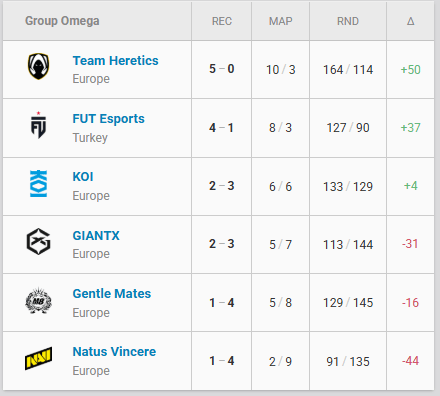Open the FUT Esports team link
This screenshot has height=396, width=440.
[x=108, y=119]
